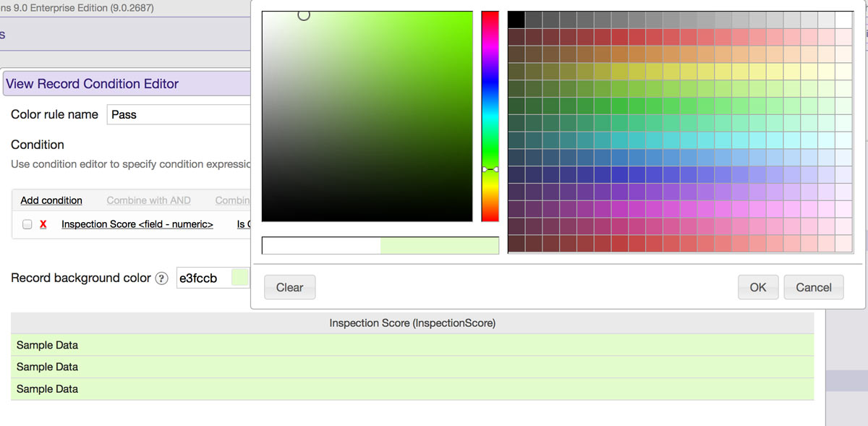Open help for Record background color
Image resolution: width=868 pixels, height=426 pixels.
click(162, 278)
